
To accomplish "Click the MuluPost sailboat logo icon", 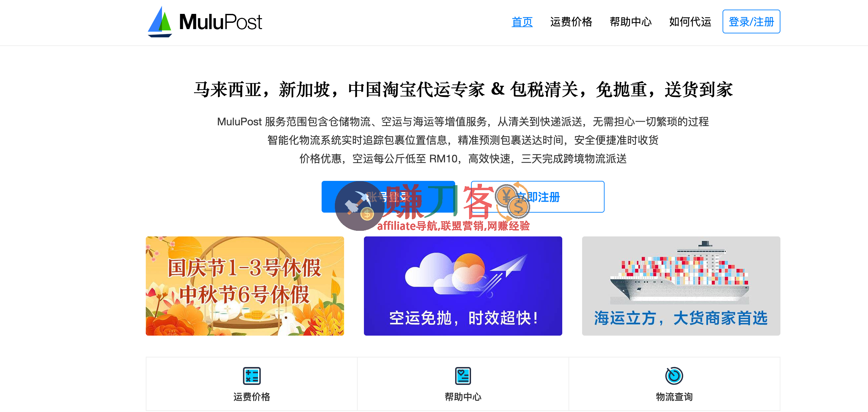I will point(160,21).
